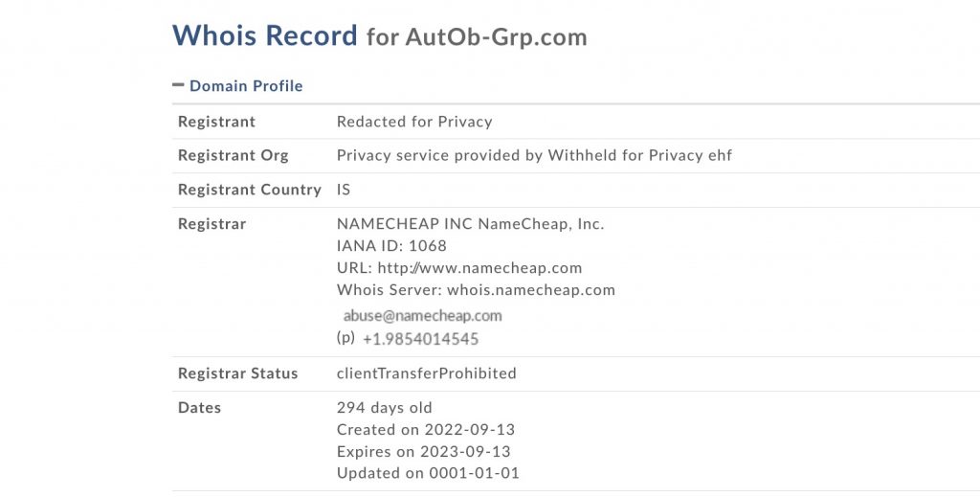Collapse the Domain Profile section minus icon
The image size is (980, 497).
tap(178, 85)
